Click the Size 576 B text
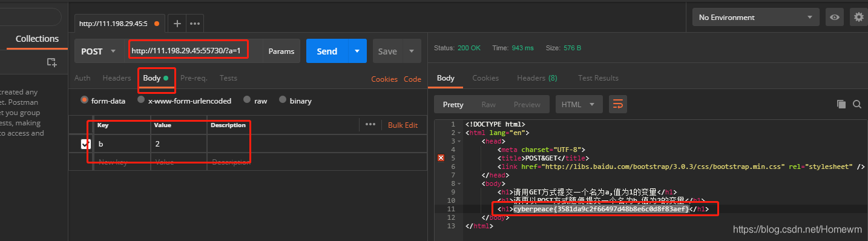 [564, 48]
